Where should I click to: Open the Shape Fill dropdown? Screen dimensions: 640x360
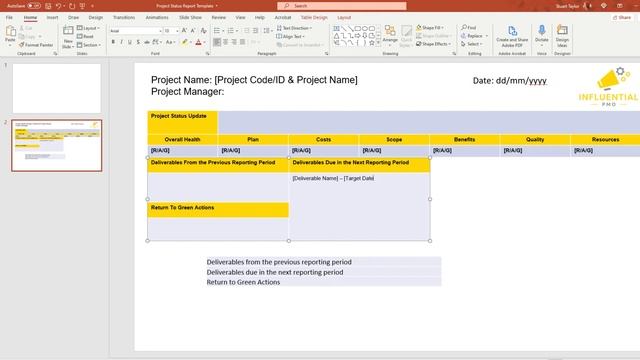pos(431,28)
